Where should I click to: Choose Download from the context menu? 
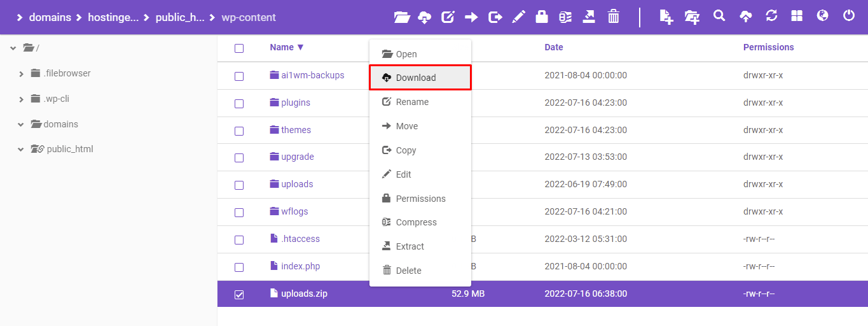pos(420,78)
